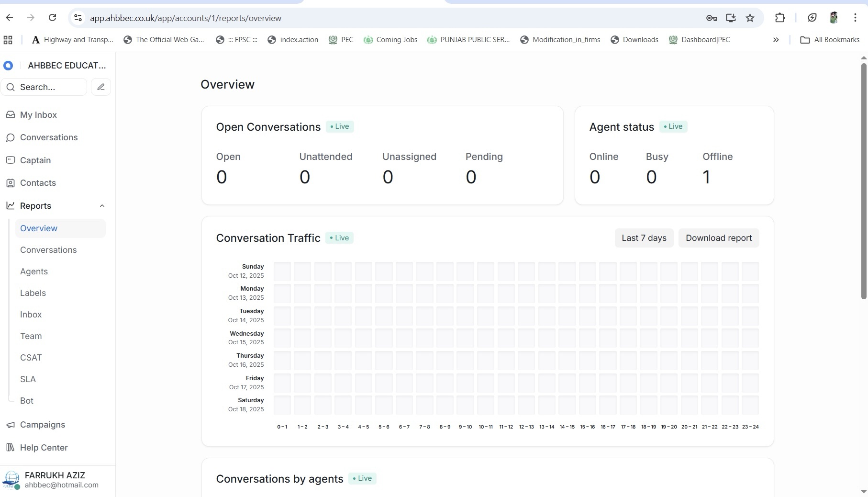Click the sidebar Search field
The width and height of the screenshot is (868, 497).
[x=45, y=87]
